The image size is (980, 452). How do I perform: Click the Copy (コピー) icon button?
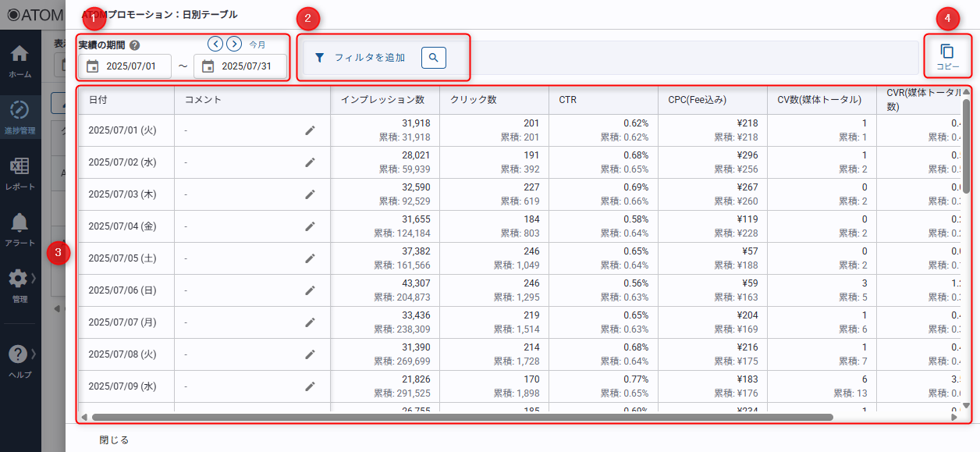coord(947,57)
